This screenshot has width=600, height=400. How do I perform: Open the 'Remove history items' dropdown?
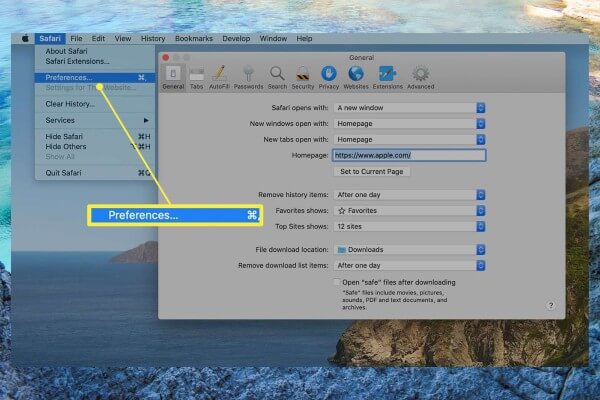[x=410, y=195]
